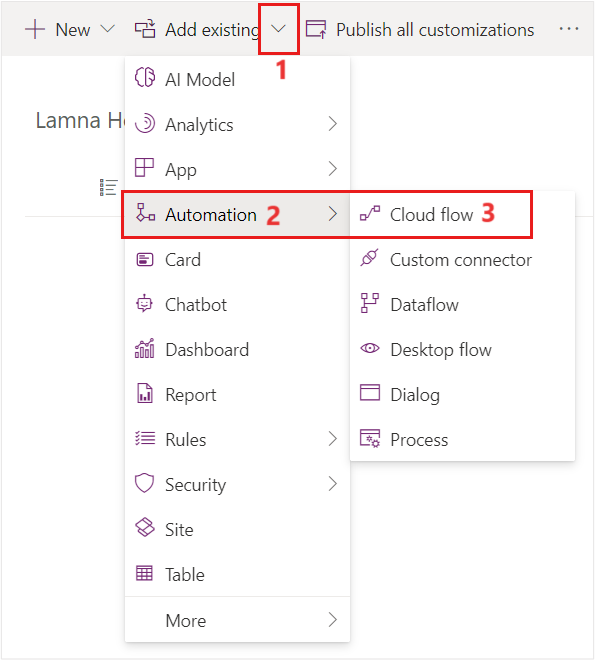Click the Analytics spiral icon
The height and width of the screenshot is (660, 595).
(x=145, y=123)
